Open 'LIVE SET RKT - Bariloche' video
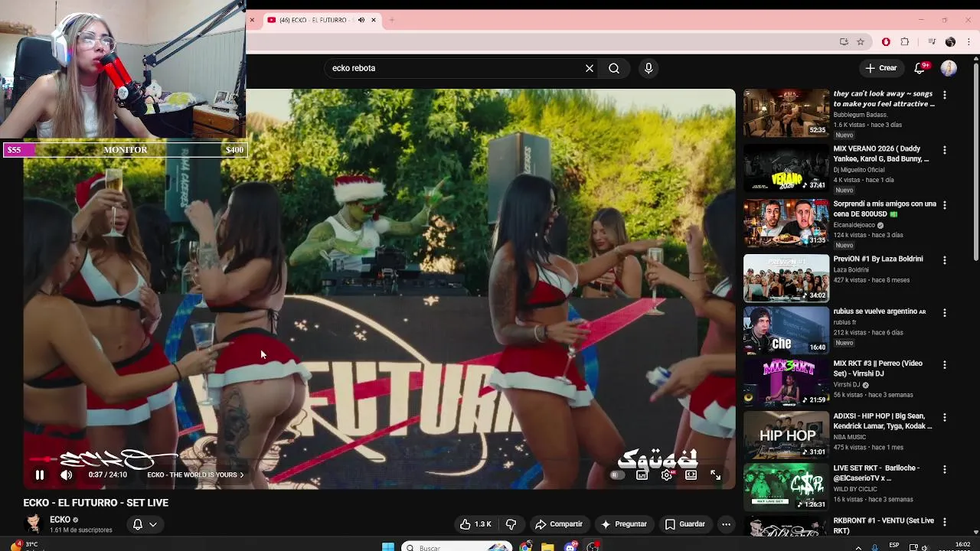The width and height of the screenshot is (980, 551). point(877,473)
